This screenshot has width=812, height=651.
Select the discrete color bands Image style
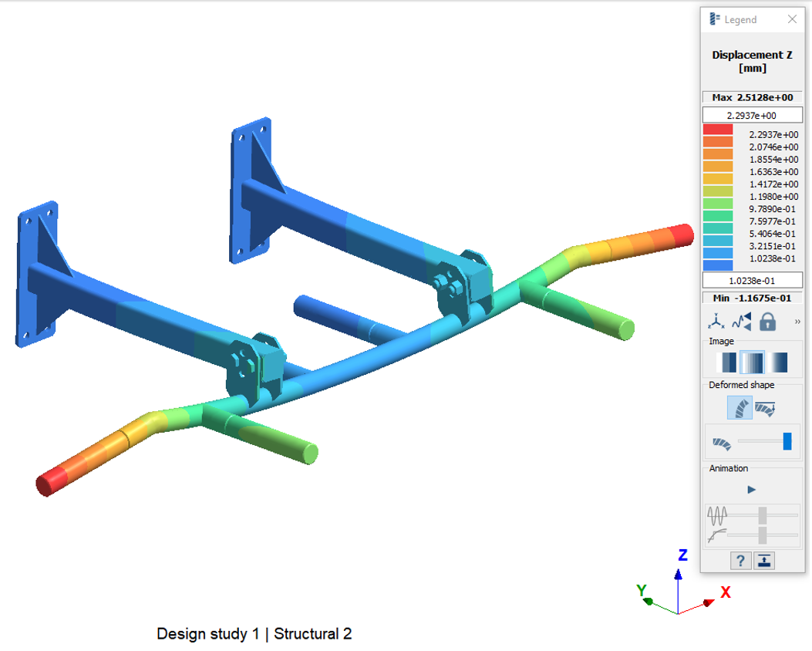coord(726,362)
